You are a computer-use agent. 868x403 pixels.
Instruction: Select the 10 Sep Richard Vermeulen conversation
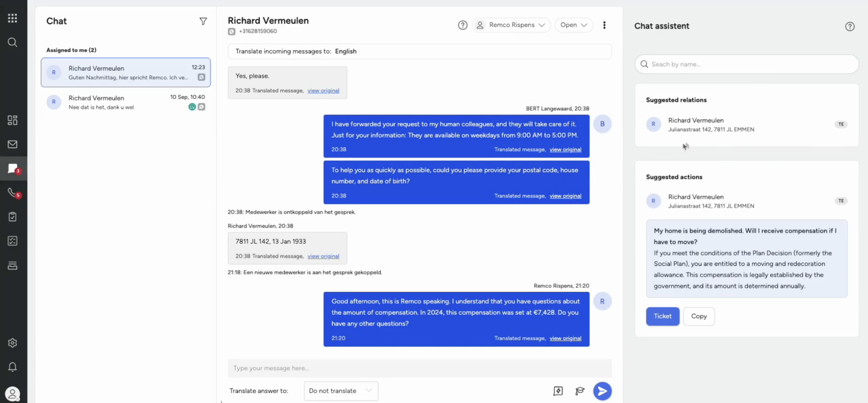(126, 102)
